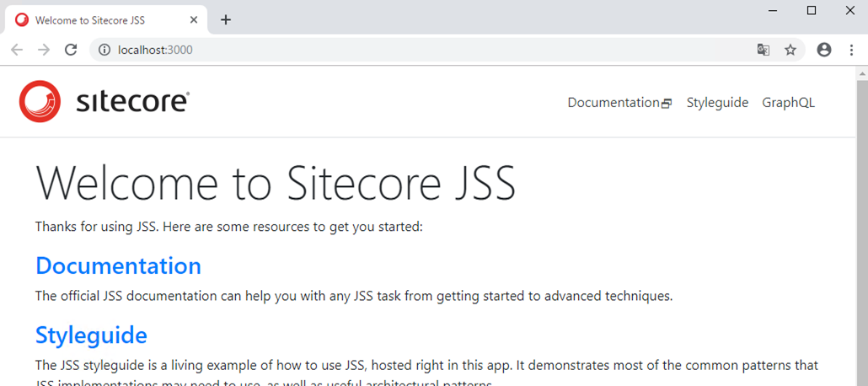Viewport: 868px width, 386px height.
Task: View site information icon in address bar
Action: [104, 50]
